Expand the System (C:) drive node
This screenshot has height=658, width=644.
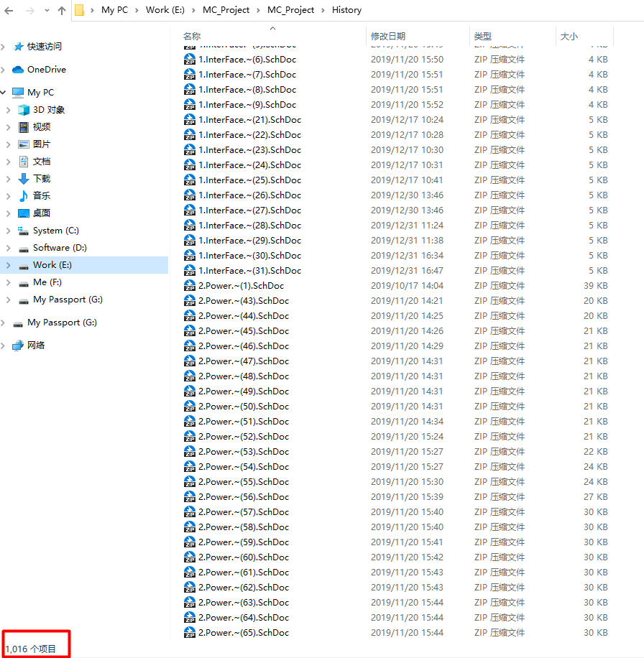(9, 231)
